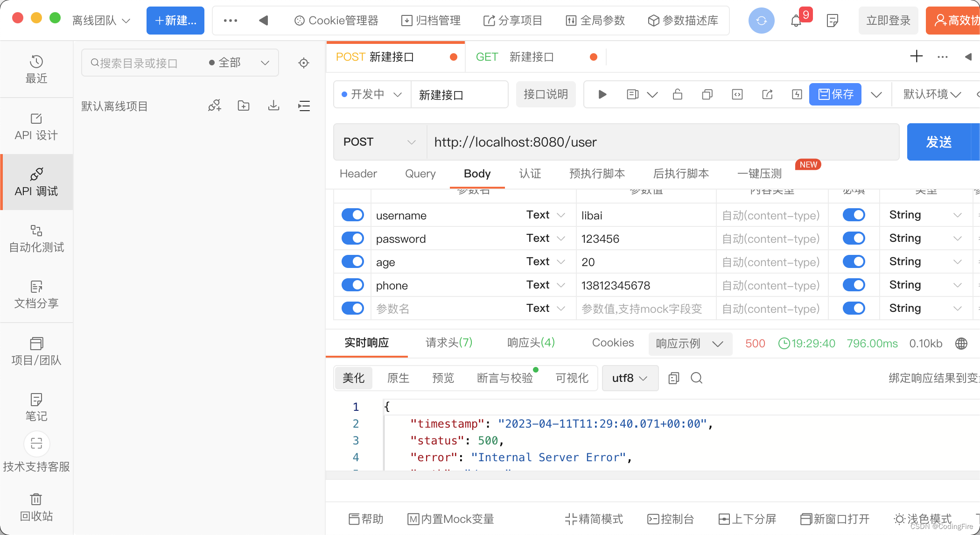Click the 保存 save button
The width and height of the screenshot is (980, 535).
pos(835,94)
